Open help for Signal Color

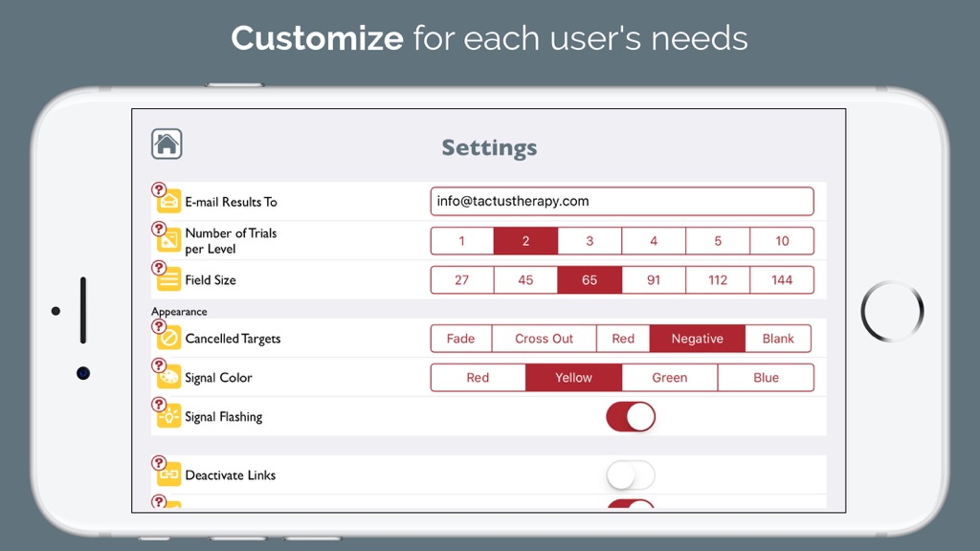(159, 365)
